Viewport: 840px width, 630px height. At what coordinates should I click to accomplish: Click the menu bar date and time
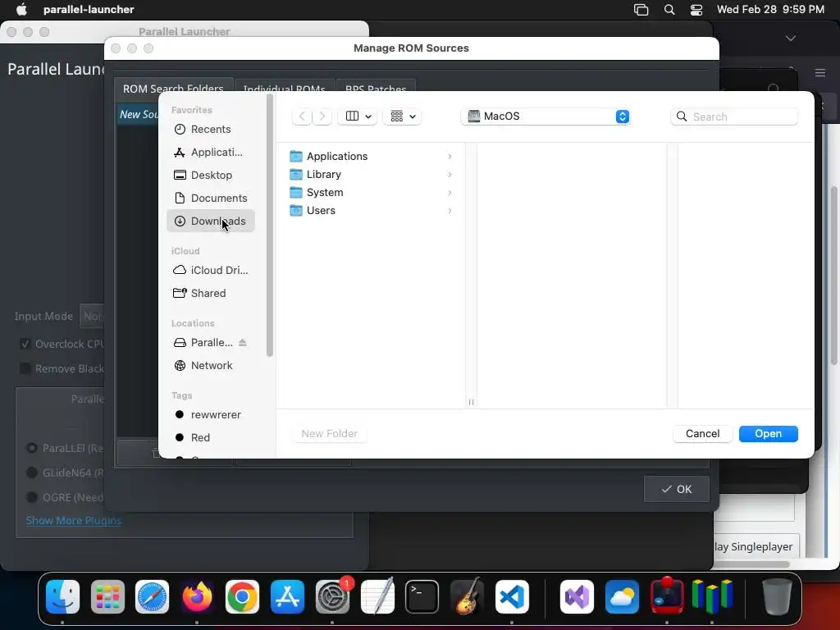(770, 10)
